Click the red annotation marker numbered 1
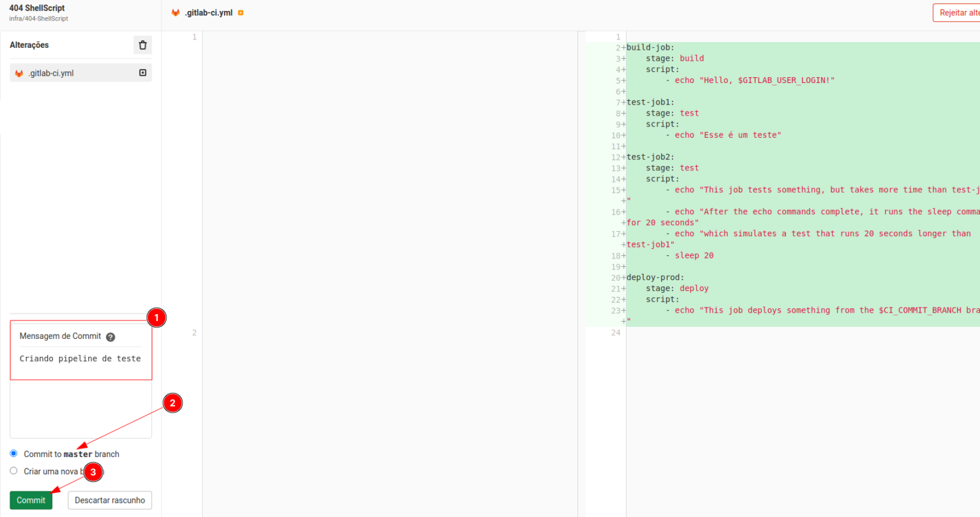 (x=156, y=317)
